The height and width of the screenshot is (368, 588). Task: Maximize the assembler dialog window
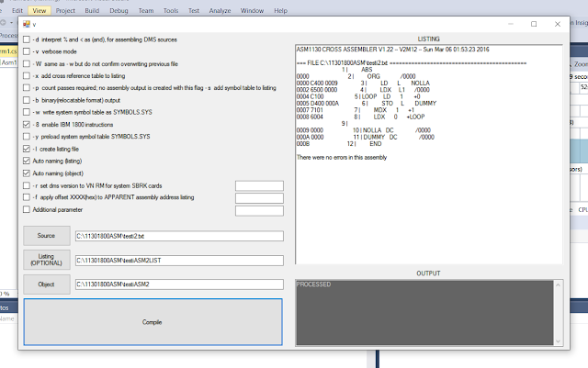[534, 24]
